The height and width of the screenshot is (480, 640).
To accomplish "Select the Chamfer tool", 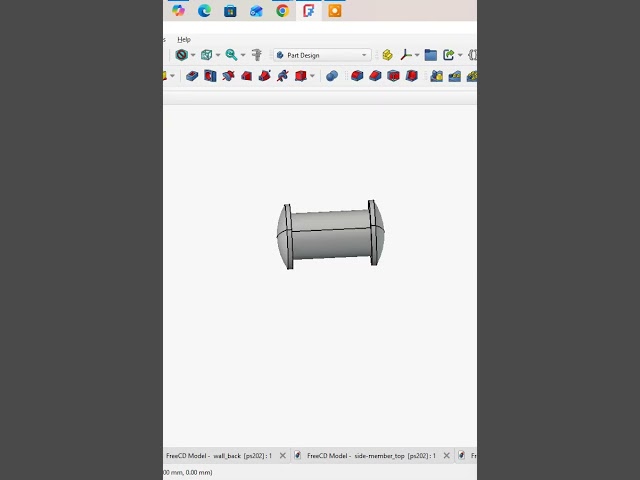I will coord(375,76).
